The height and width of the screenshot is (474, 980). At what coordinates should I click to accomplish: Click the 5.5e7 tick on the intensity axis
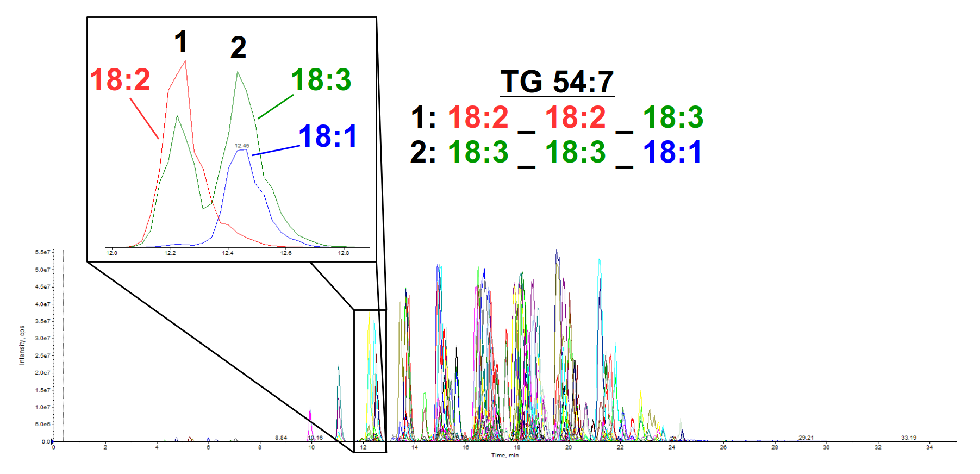[42, 252]
